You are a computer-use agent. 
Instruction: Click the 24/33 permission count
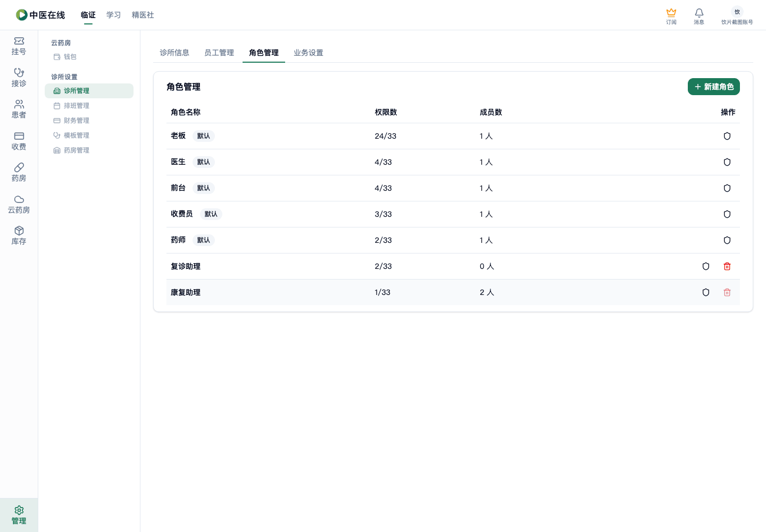click(386, 136)
